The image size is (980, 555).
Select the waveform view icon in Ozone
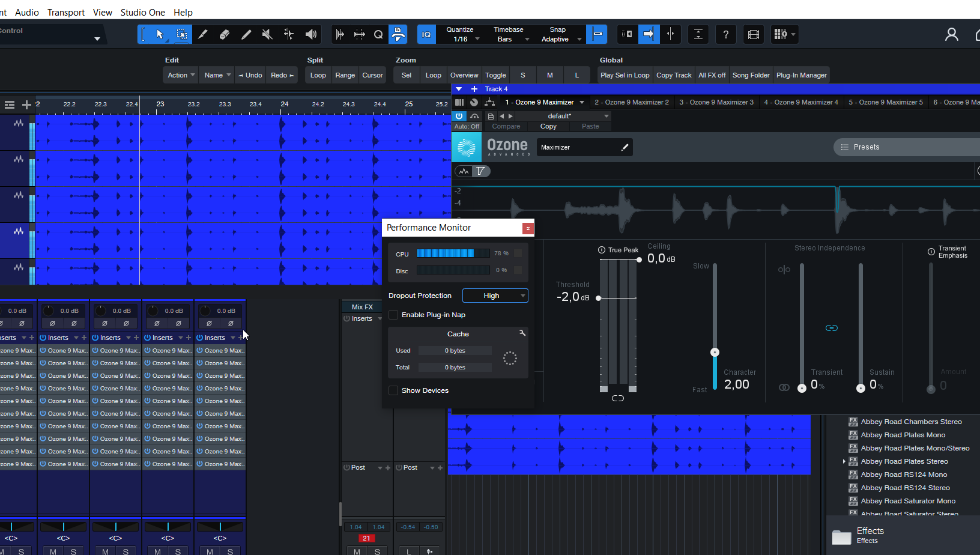click(464, 171)
